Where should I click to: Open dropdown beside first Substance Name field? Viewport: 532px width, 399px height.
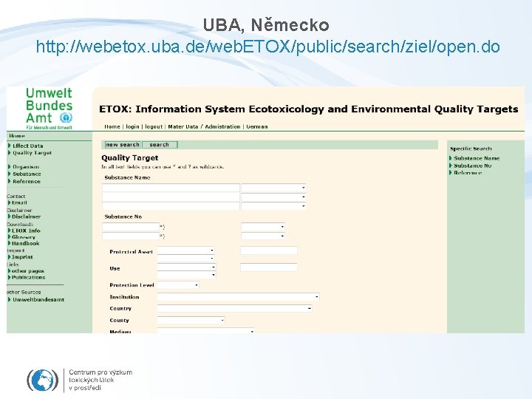[273, 188]
